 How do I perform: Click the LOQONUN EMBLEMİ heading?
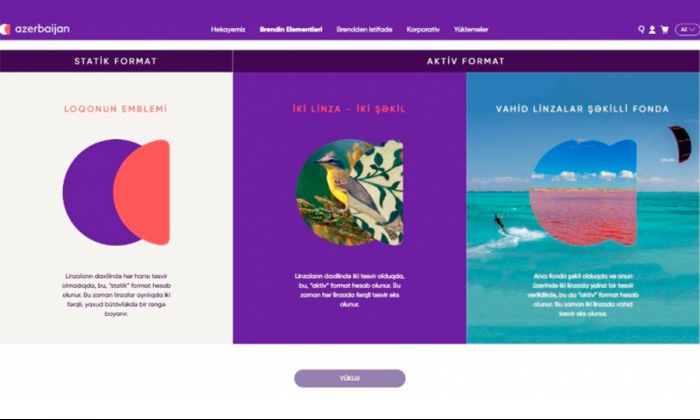tap(116, 109)
